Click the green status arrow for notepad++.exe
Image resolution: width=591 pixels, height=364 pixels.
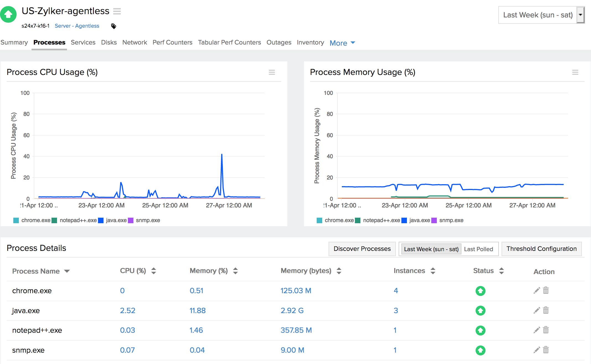[480, 330]
